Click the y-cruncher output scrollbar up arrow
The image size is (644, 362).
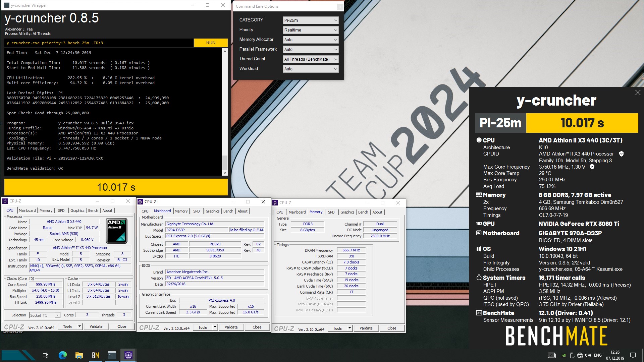(225, 51)
